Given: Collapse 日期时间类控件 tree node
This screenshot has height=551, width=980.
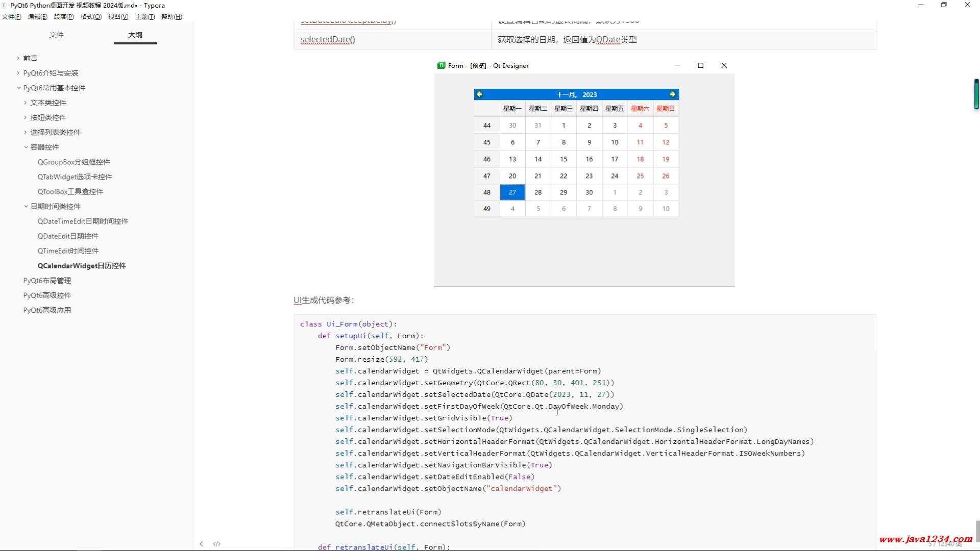Looking at the screenshot, I should click(x=26, y=206).
